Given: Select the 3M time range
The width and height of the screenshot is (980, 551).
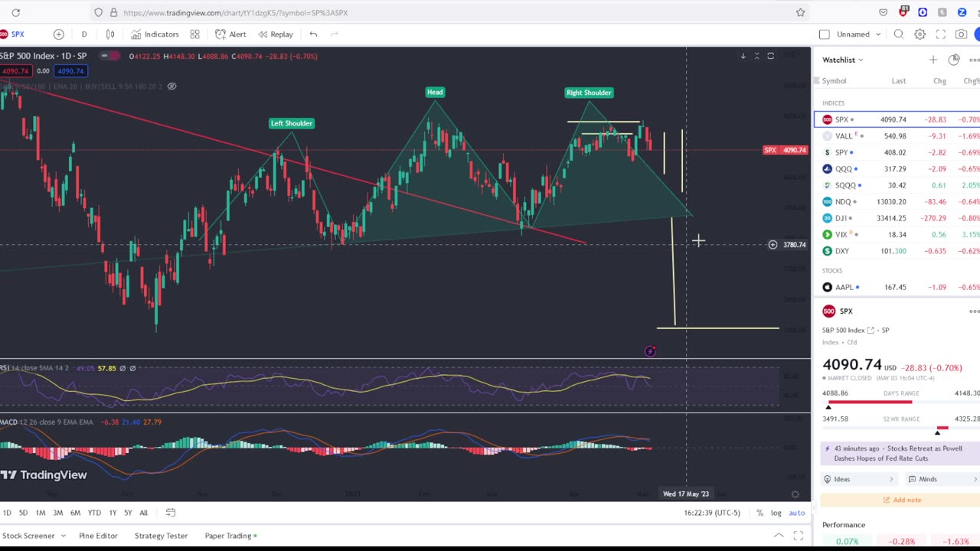Looking at the screenshot, I should click(57, 513).
